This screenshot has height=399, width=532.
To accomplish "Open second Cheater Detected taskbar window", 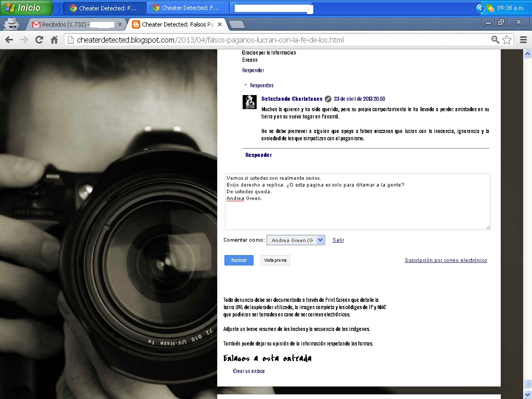I will pos(187,8).
